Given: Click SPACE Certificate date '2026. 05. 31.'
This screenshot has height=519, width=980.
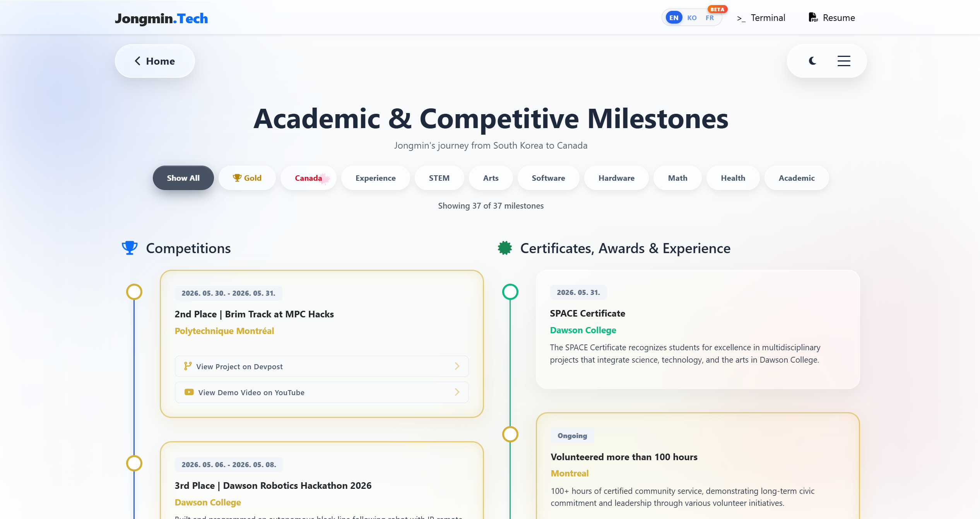Looking at the screenshot, I should click(578, 292).
